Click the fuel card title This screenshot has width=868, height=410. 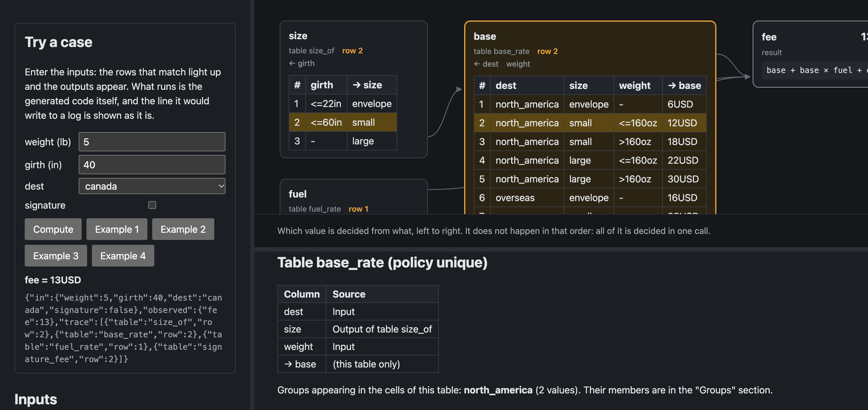297,194
